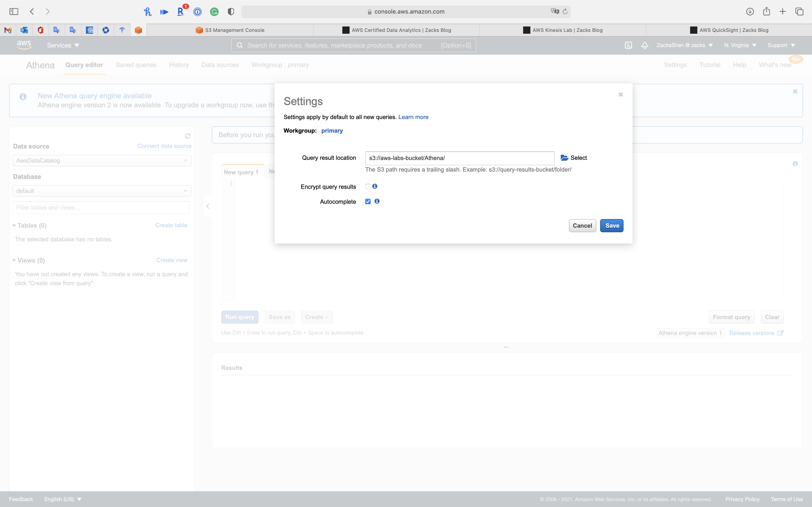Screen dimensions: 812x507
Task: Click the Autocomplete info icon
Action: [377, 201]
